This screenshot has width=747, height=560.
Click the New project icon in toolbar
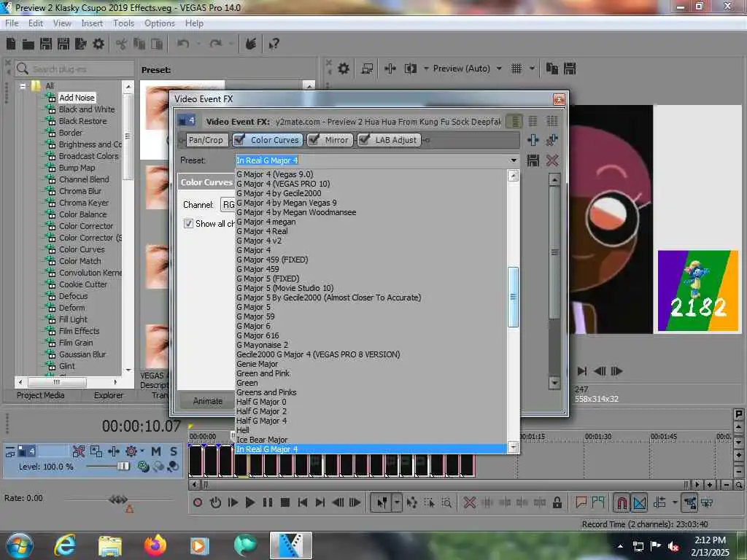(11, 44)
